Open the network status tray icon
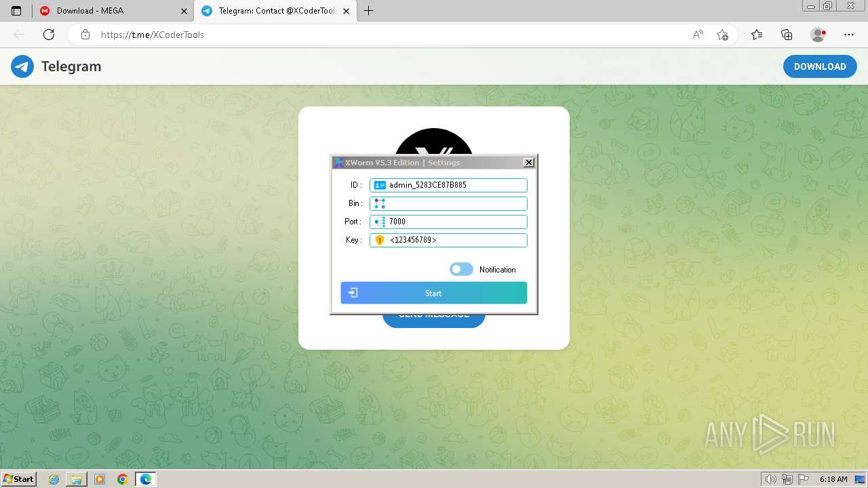Image resolution: width=868 pixels, height=488 pixels. click(x=787, y=479)
